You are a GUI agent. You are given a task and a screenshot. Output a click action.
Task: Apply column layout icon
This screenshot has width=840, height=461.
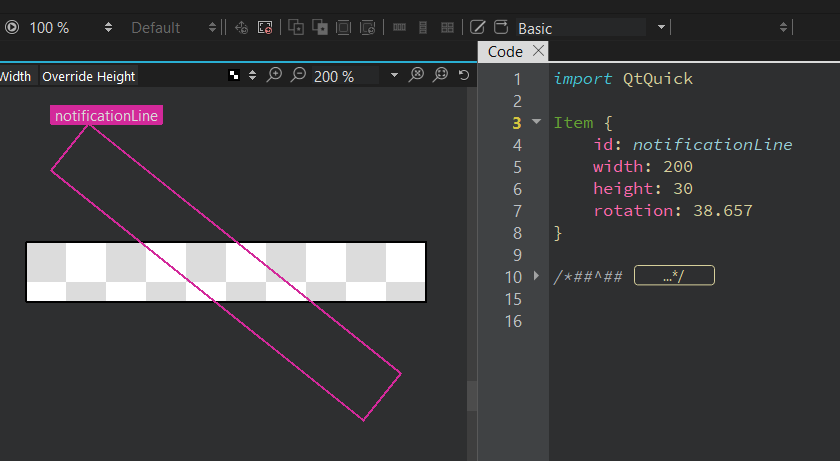click(x=423, y=27)
